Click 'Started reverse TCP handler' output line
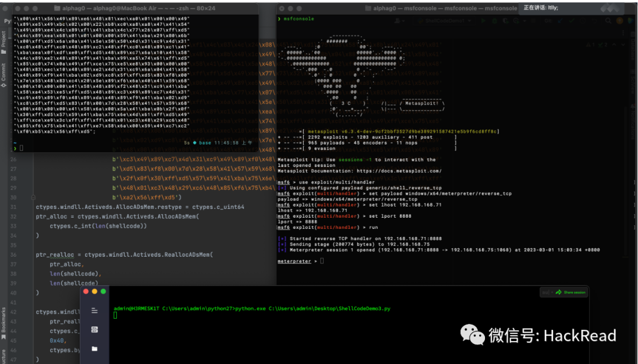Image resolution: width=638 pixels, height=364 pixels. point(360,239)
